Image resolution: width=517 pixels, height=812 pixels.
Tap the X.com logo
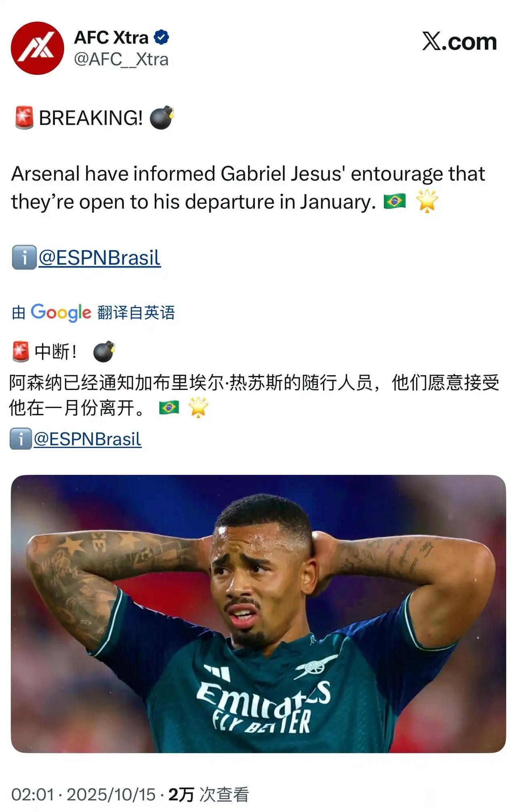point(459,42)
